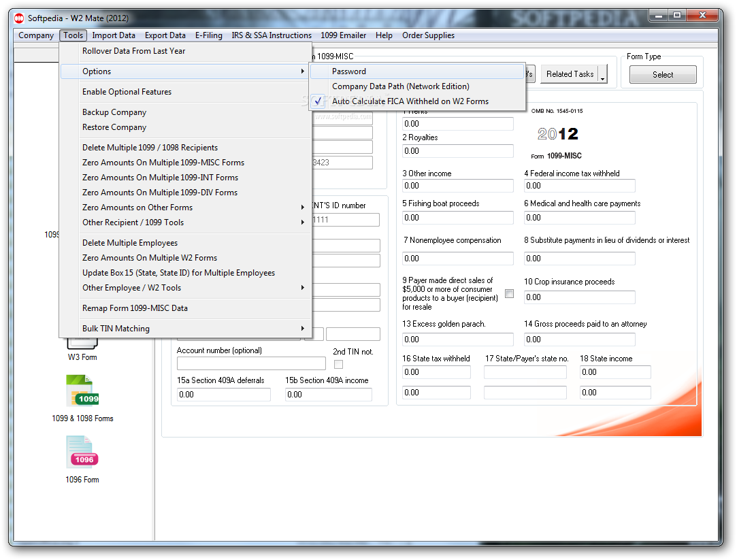Click 13 Excess golden parach. field
Screen dimensions: 737x560
(x=458, y=339)
